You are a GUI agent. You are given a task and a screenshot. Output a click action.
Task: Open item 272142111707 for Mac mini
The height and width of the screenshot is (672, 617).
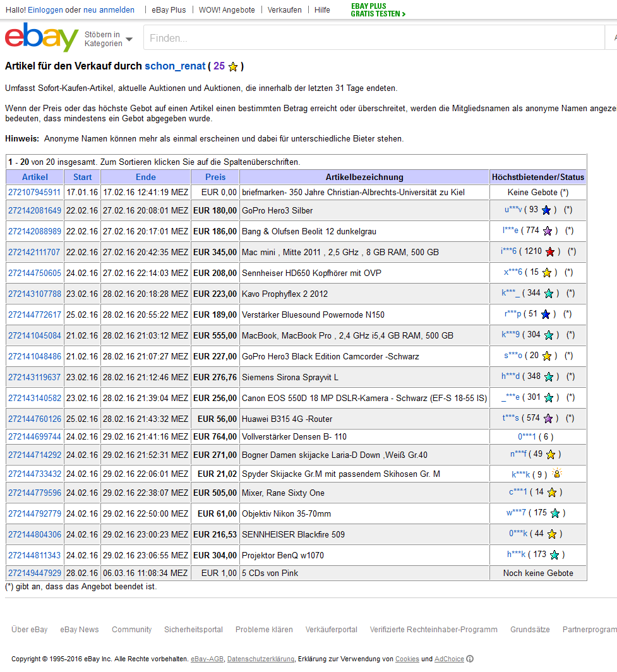click(x=34, y=252)
